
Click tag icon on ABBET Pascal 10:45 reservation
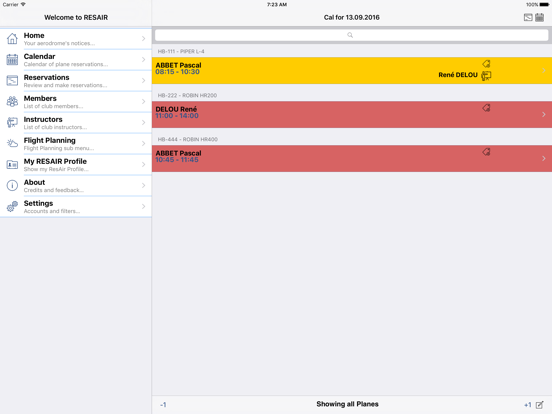pos(486,152)
